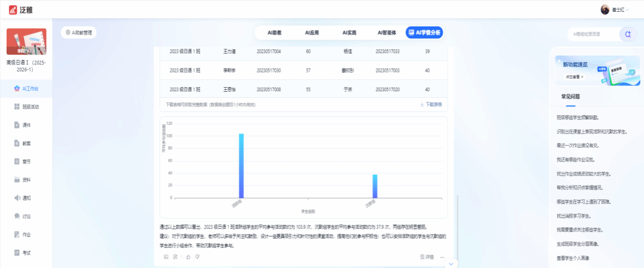Viewport: 644px width, 268px height.
Task: Click the AI search button beside the search box
Action: pos(628,34)
